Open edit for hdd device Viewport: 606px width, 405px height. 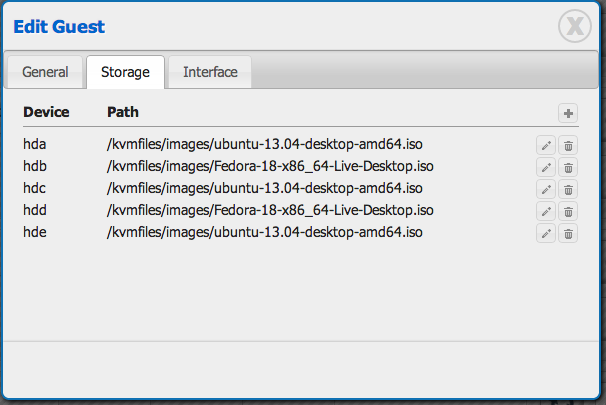point(546,211)
